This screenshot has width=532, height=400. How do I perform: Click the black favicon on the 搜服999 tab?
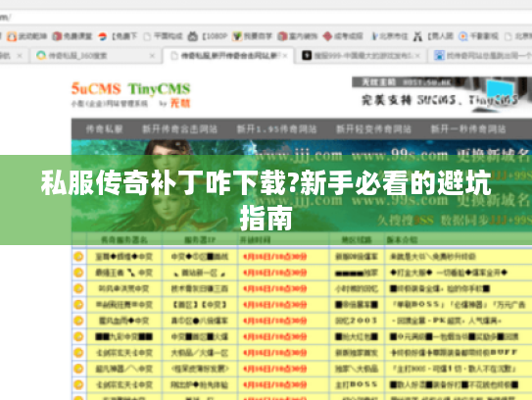(307, 55)
